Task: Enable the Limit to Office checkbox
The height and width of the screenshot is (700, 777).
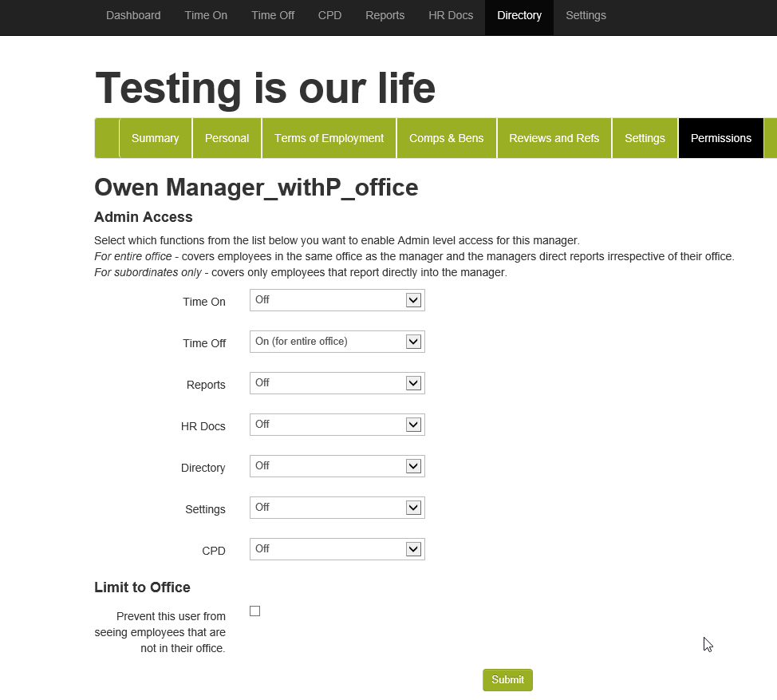Action: click(254, 611)
